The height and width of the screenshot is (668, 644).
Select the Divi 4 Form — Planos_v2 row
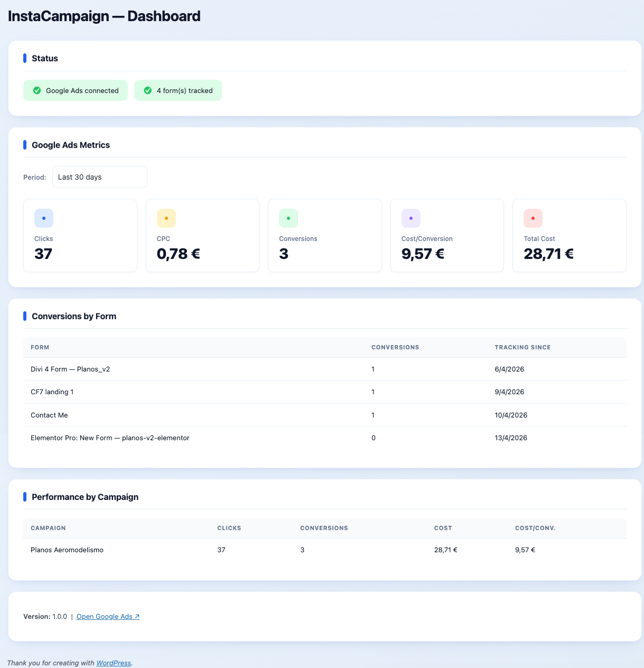70,369
